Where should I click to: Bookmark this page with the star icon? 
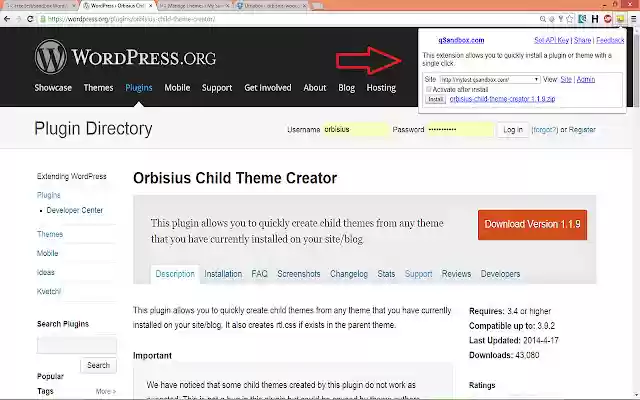[x=570, y=19]
